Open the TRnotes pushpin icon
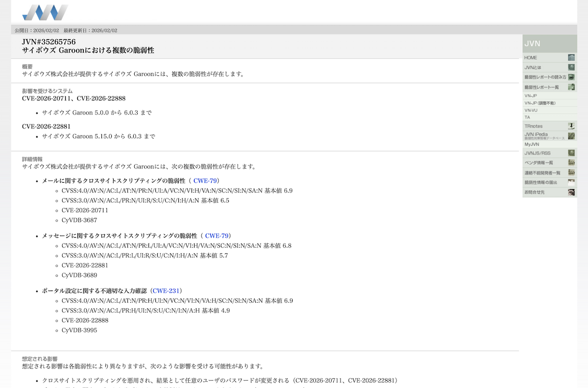Image resolution: width=588 pixels, height=388 pixels. [571, 126]
